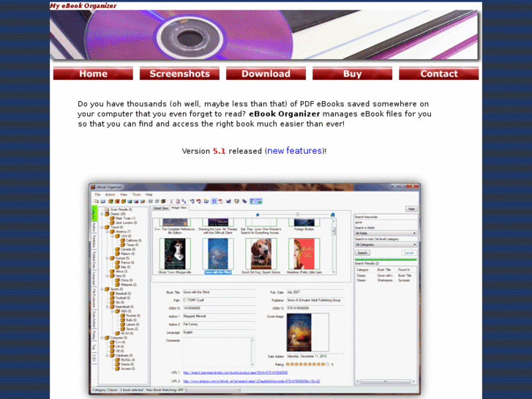532x399 pixels.
Task: Open the URL 1 barnesandnoble link
Action: pyautogui.click(x=235, y=373)
